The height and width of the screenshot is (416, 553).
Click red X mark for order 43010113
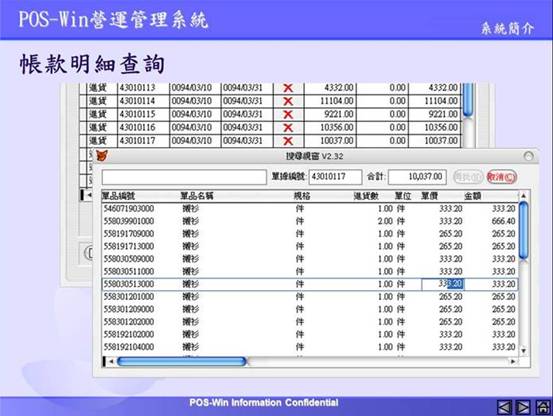(x=288, y=88)
